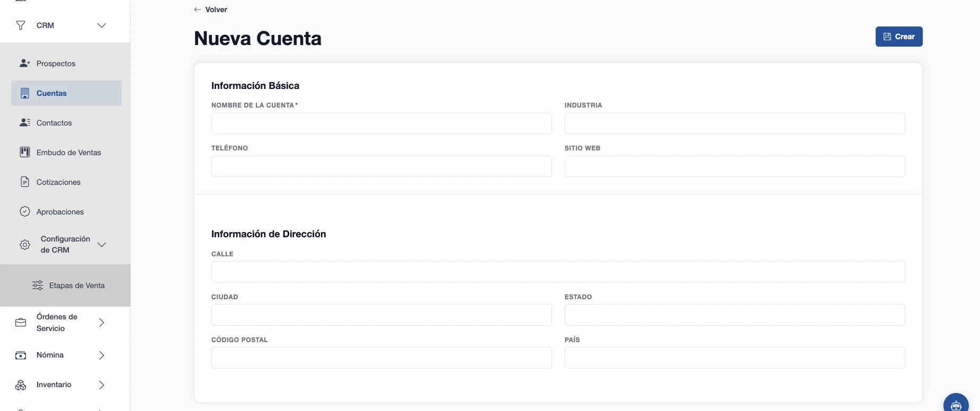
Task: Click the Sitio Web input
Action: click(735, 166)
